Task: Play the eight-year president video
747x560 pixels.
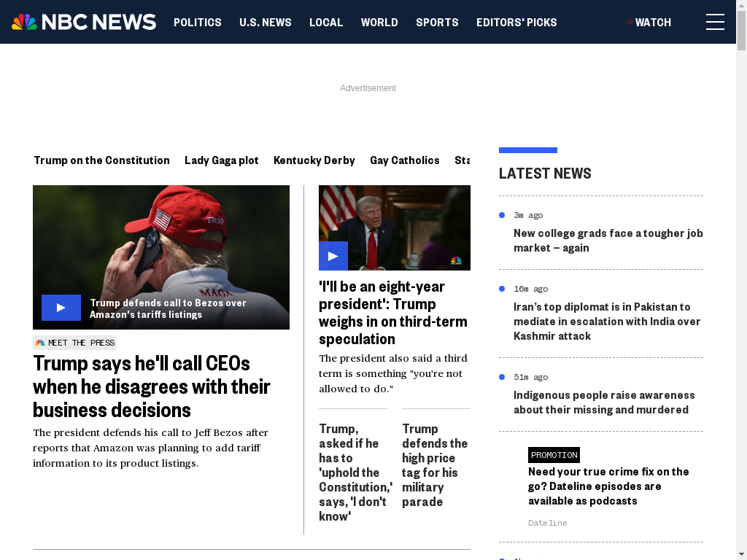Action: [x=333, y=256]
